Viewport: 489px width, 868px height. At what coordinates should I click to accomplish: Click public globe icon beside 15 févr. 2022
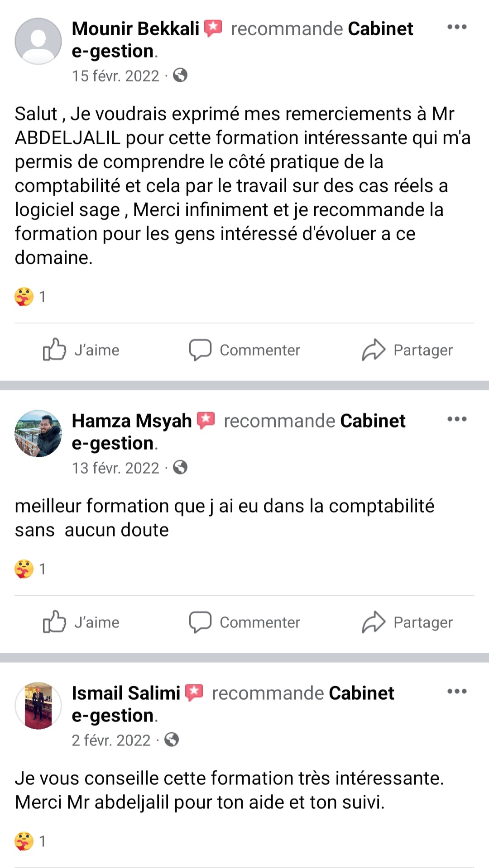click(180, 75)
